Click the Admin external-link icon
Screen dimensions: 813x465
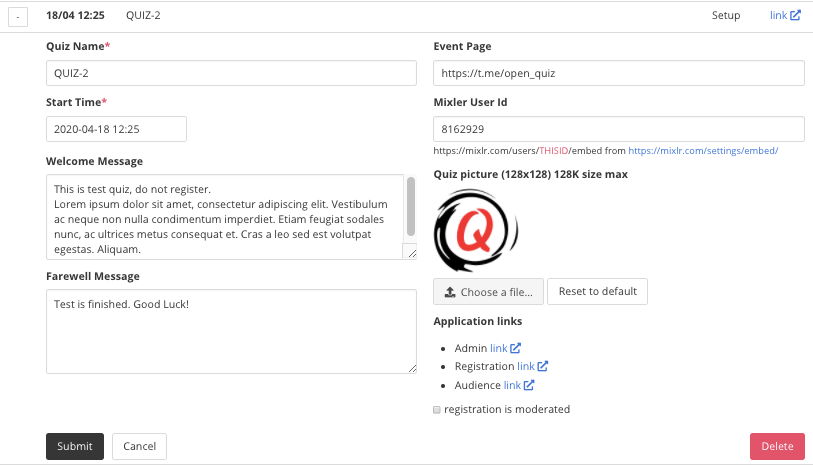[x=515, y=348]
